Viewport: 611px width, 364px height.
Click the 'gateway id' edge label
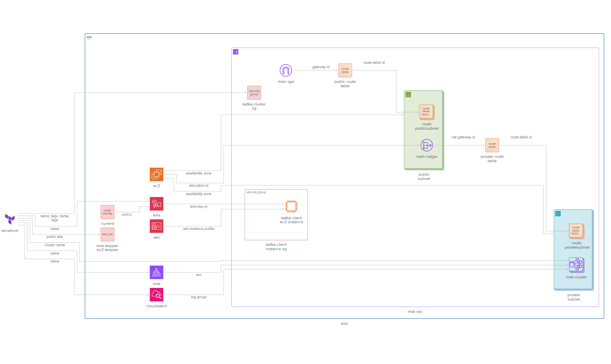coord(321,67)
